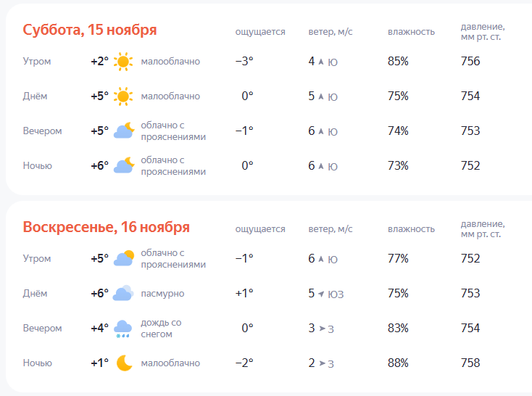Click the overcast cloud icon for Sunday daytime

(124, 293)
